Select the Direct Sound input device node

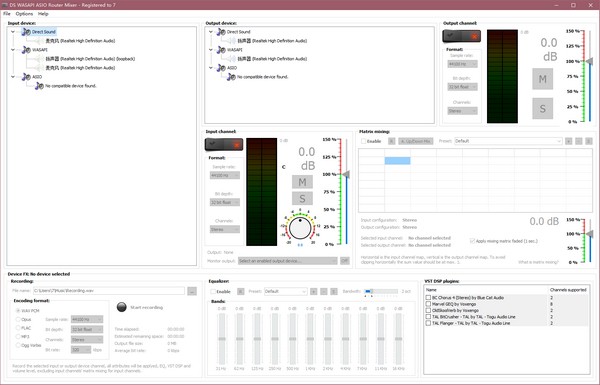pyautogui.click(x=44, y=32)
